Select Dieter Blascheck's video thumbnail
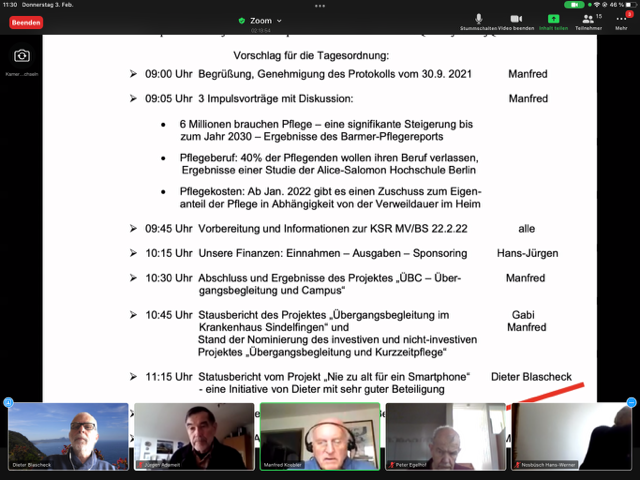This screenshot has height=480, width=640. point(68,436)
